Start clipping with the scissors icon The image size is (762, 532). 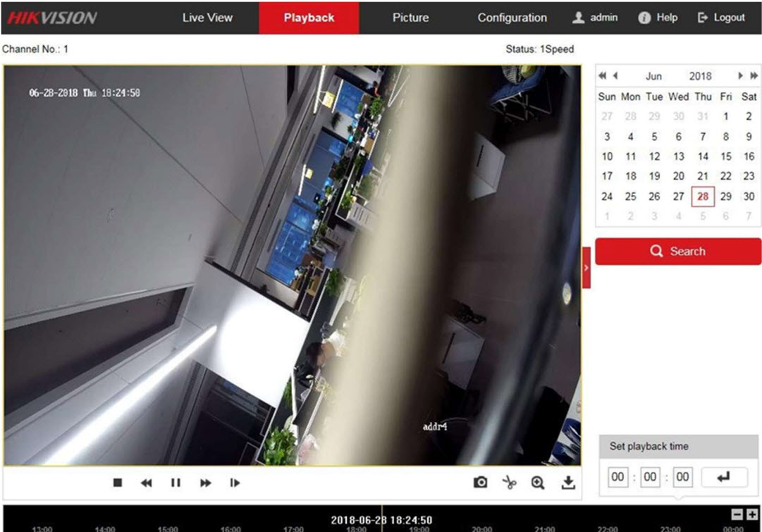click(x=509, y=483)
